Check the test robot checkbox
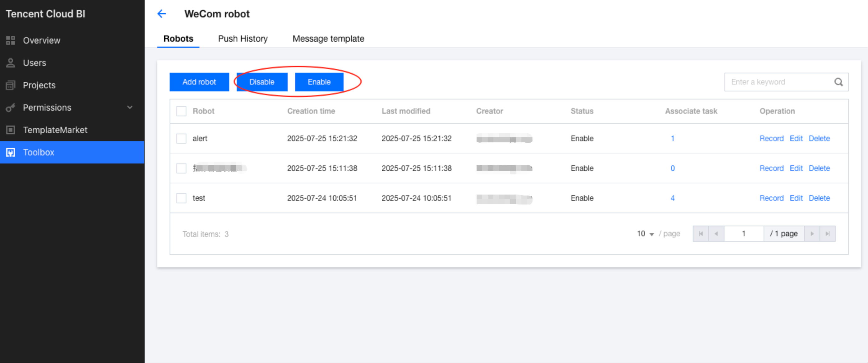Viewport: 868px width, 363px height. point(181,198)
